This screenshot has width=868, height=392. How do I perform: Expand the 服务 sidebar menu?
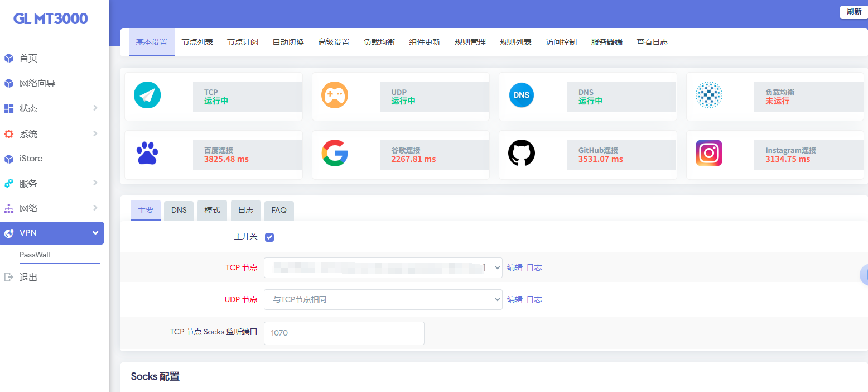51,183
